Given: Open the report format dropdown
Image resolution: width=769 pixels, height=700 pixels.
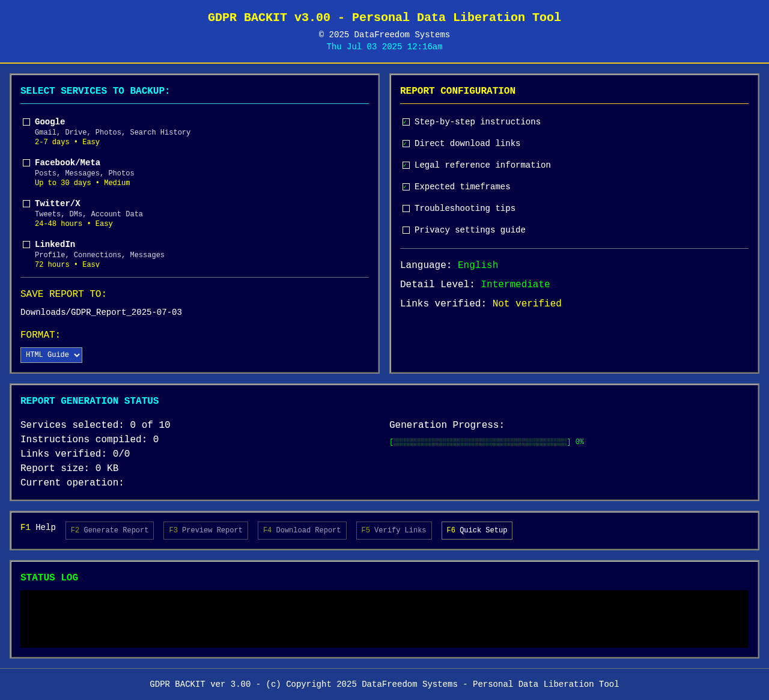Looking at the screenshot, I should coord(51,355).
